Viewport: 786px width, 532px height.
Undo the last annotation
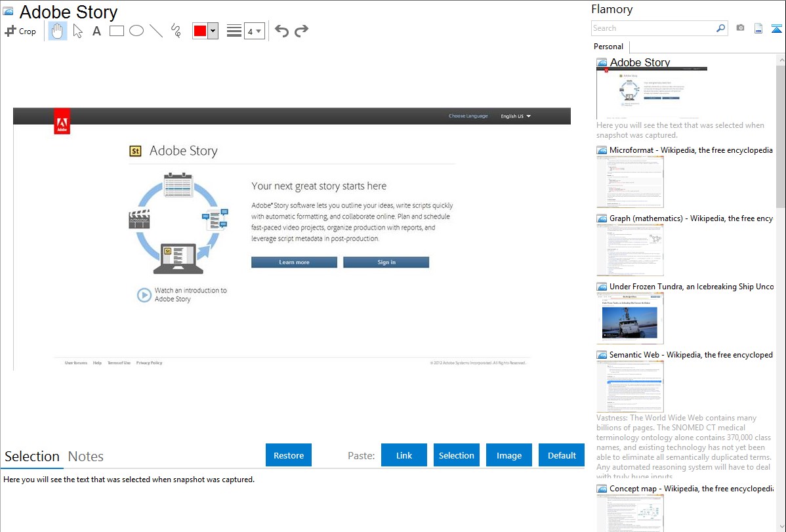tap(281, 31)
